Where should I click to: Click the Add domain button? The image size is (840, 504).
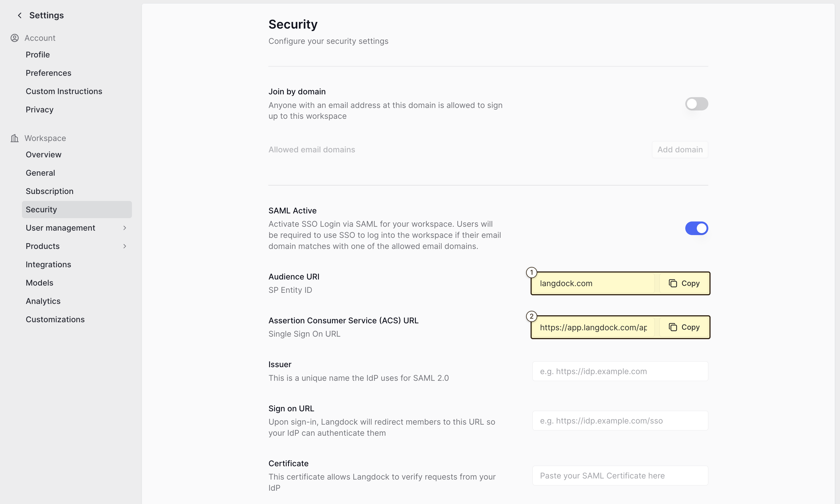(680, 150)
